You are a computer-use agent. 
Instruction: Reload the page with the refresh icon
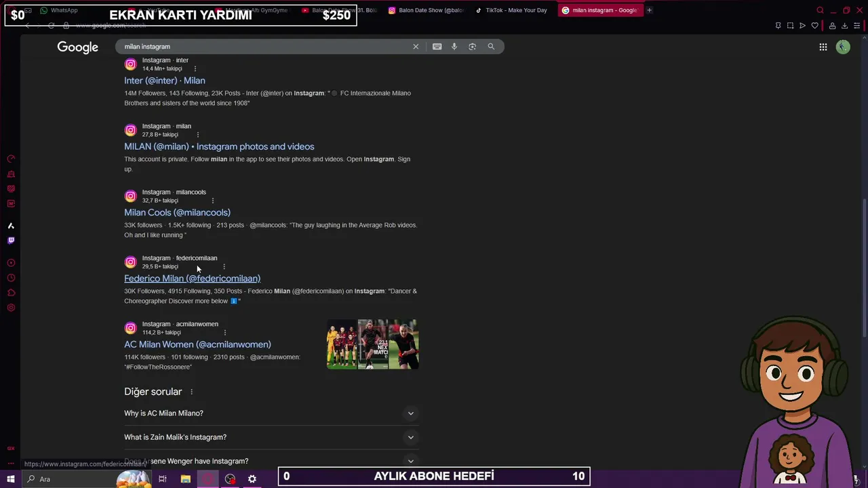(51, 26)
